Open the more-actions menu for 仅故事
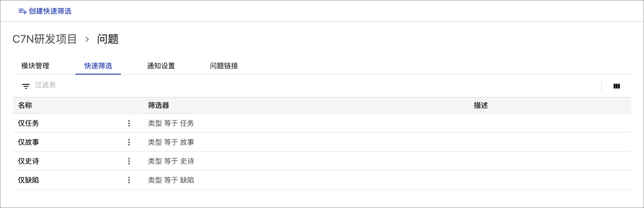Image resolution: width=644 pixels, height=208 pixels. pos(129,142)
